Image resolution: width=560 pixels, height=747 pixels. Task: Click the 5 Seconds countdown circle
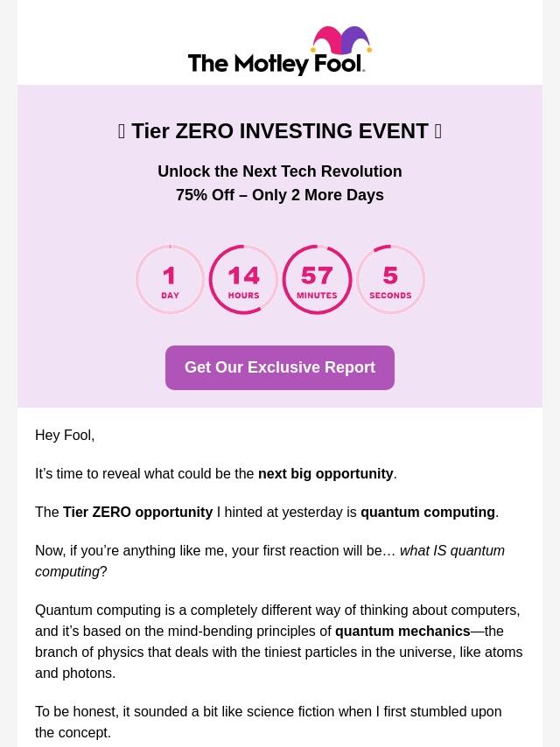click(390, 280)
